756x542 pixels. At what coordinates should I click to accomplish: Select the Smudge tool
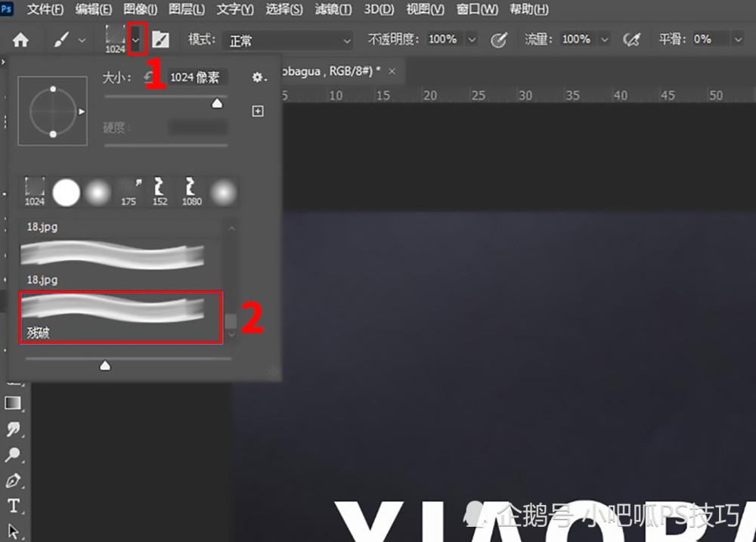click(x=13, y=429)
